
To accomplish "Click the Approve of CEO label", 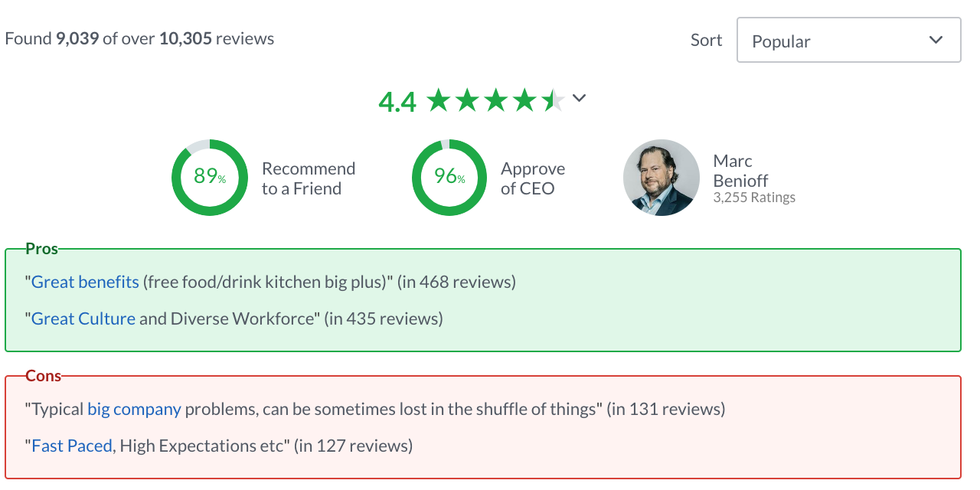I will [533, 178].
